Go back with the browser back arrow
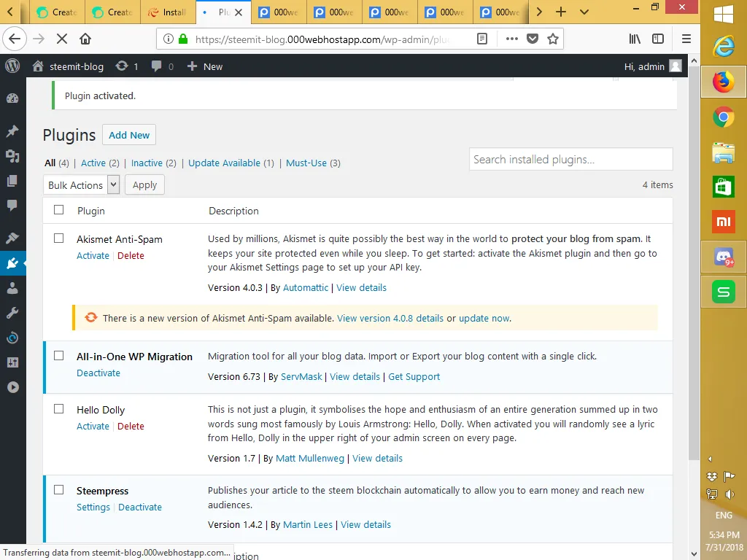This screenshot has width=747, height=560. click(15, 39)
